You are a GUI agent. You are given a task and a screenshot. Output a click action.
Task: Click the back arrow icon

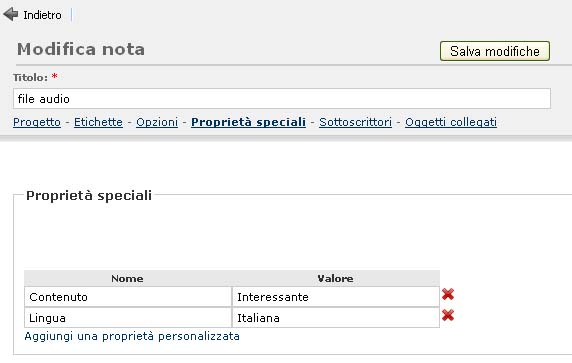11,15
